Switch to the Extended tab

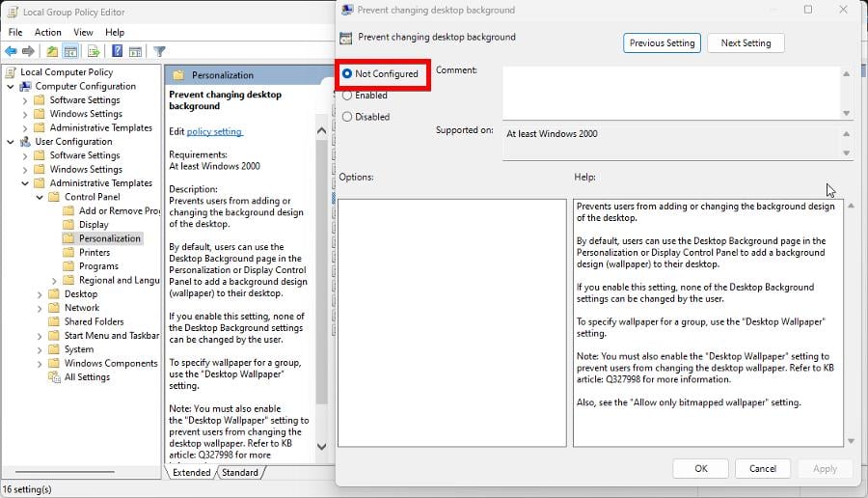click(x=191, y=473)
